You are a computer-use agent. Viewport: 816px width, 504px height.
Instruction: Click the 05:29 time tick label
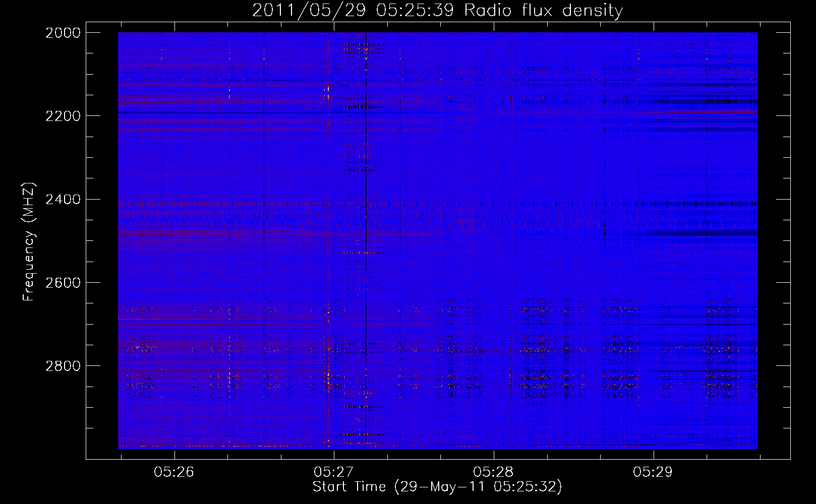click(x=653, y=472)
